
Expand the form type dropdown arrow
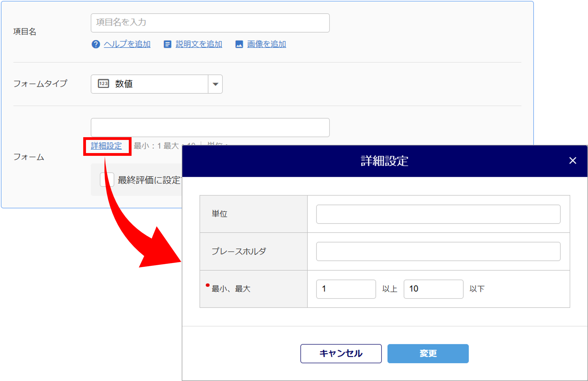pyautogui.click(x=215, y=84)
